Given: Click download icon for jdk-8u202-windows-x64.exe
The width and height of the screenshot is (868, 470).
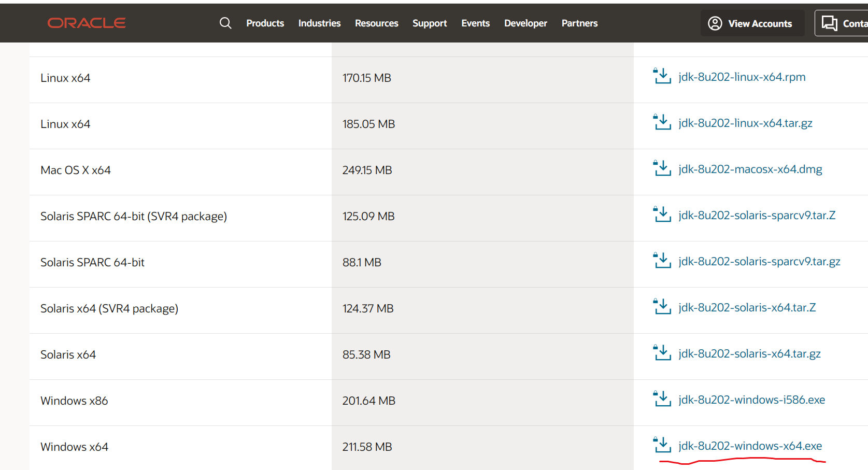Looking at the screenshot, I should tap(662, 445).
